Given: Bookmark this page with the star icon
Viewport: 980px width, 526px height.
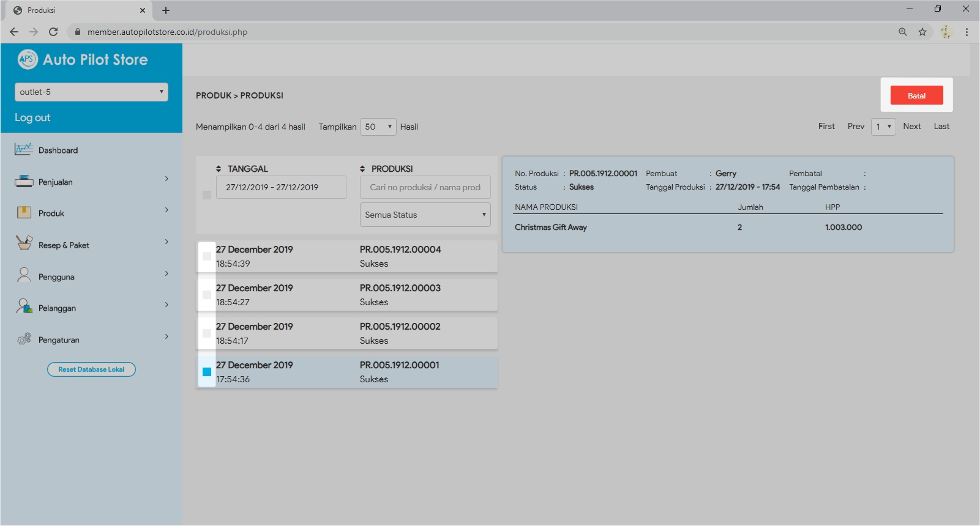Looking at the screenshot, I should point(922,32).
